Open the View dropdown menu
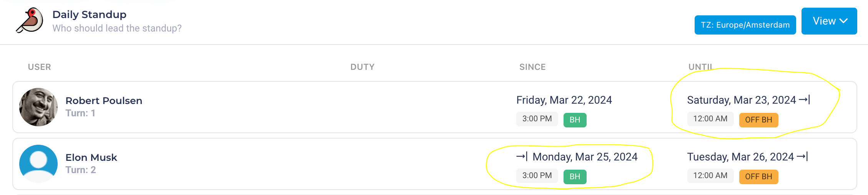This screenshot has width=868, height=195. tap(829, 21)
